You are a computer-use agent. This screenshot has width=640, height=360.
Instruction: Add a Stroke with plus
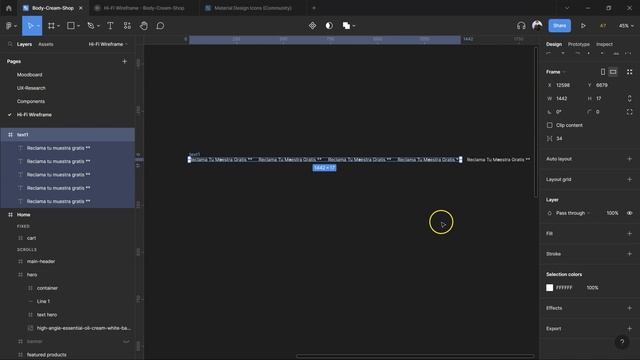[x=629, y=254]
